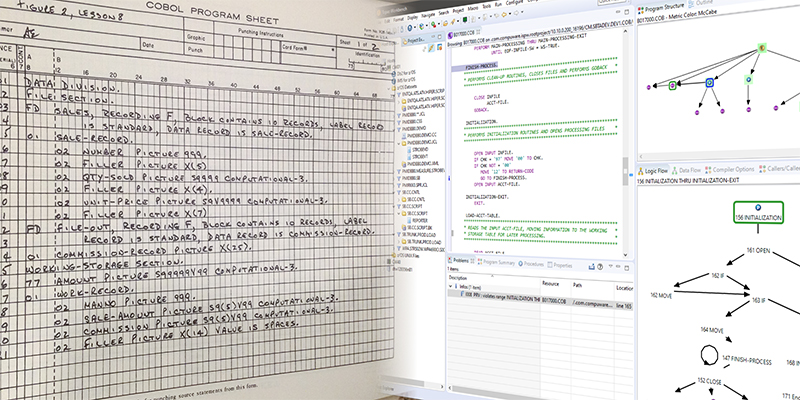Screen dimensions: 800x400
Task: Sort by the Resource column header
Action: (551, 284)
